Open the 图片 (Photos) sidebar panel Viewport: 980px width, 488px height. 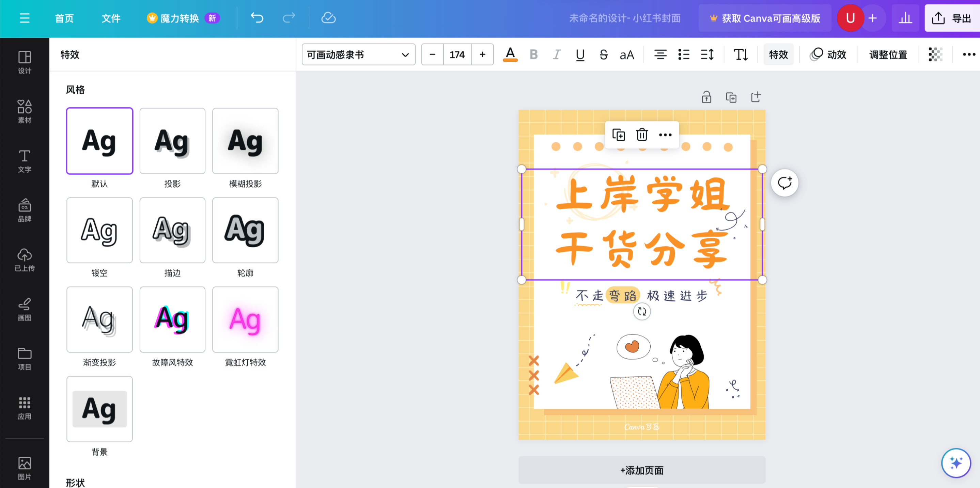tap(24, 467)
